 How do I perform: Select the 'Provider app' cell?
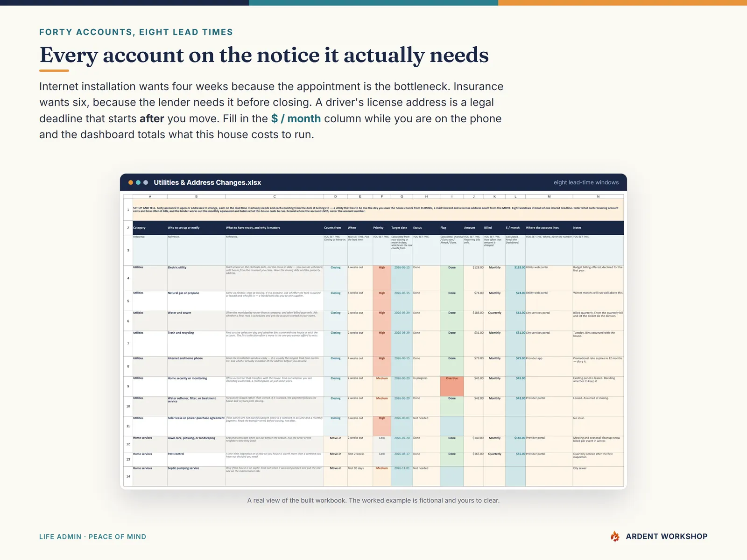tap(549, 366)
